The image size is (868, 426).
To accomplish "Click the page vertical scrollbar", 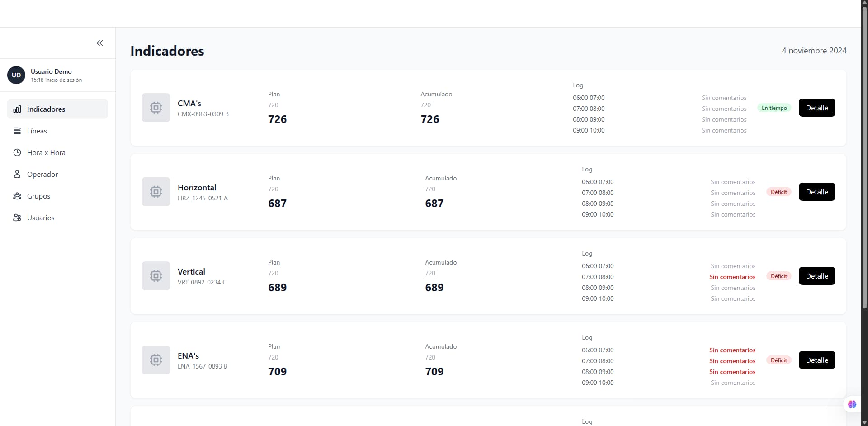I will click(864, 158).
